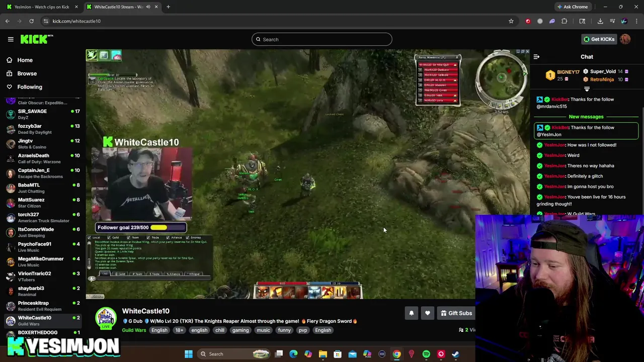Expand the chat leaderboard dropdown arrow
644x362 pixels.
tap(587, 89)
